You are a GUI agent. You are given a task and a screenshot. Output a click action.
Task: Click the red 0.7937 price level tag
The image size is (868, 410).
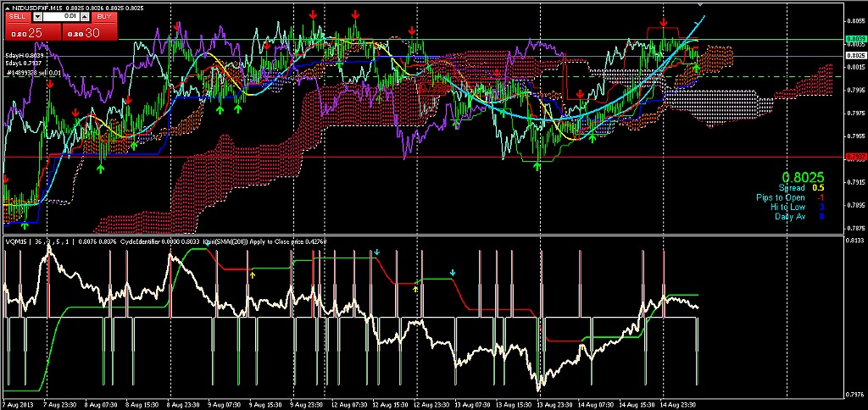pyautogui.click(x=855, y=157)
